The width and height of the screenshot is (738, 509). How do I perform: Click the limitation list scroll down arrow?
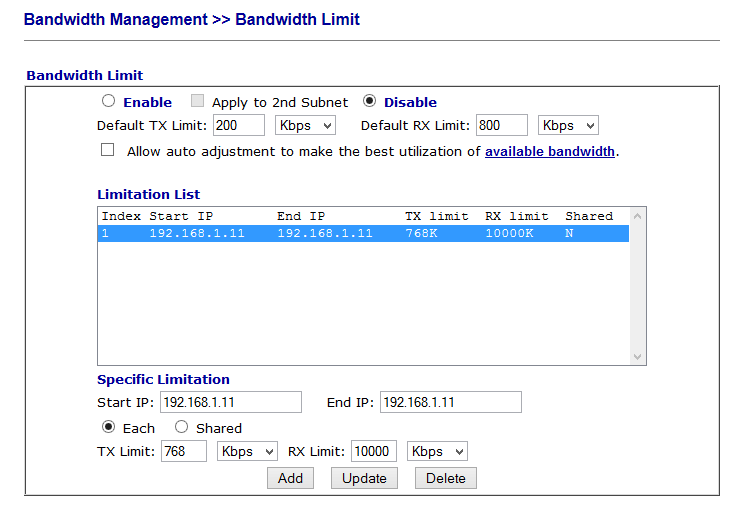pos(638,357)
